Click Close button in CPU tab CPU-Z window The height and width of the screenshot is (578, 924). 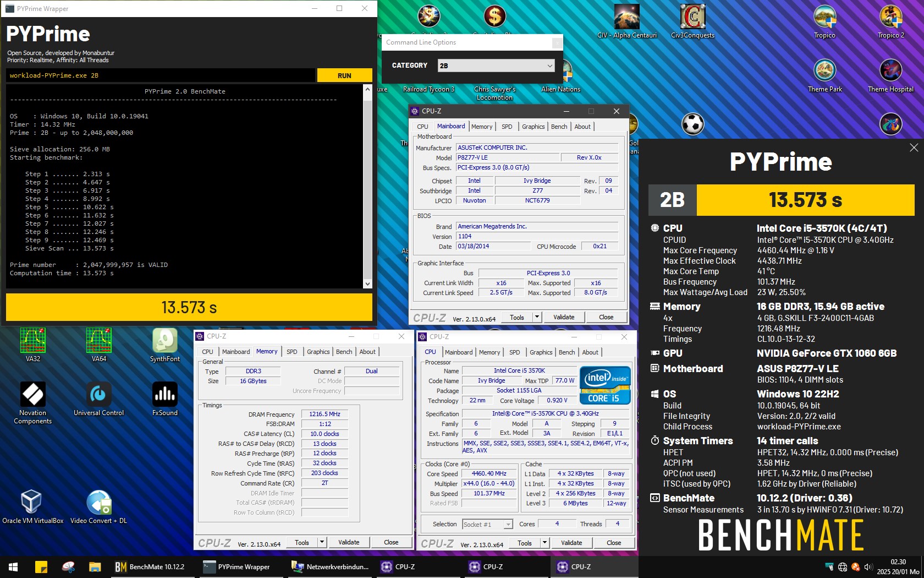coord(614,543)
